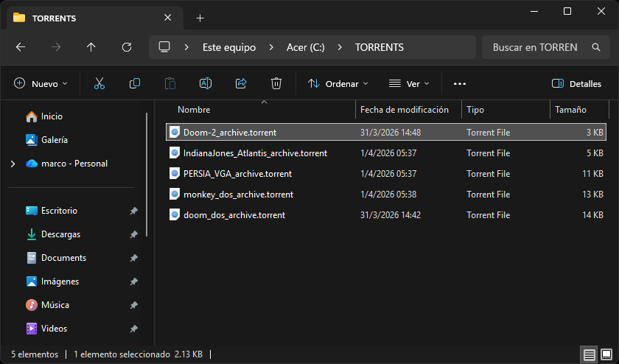Image resolution: width=619 pixels, height=364 pixels.
Task: Open the Ordenar sort dropdown
Action: tap(338, 84)
